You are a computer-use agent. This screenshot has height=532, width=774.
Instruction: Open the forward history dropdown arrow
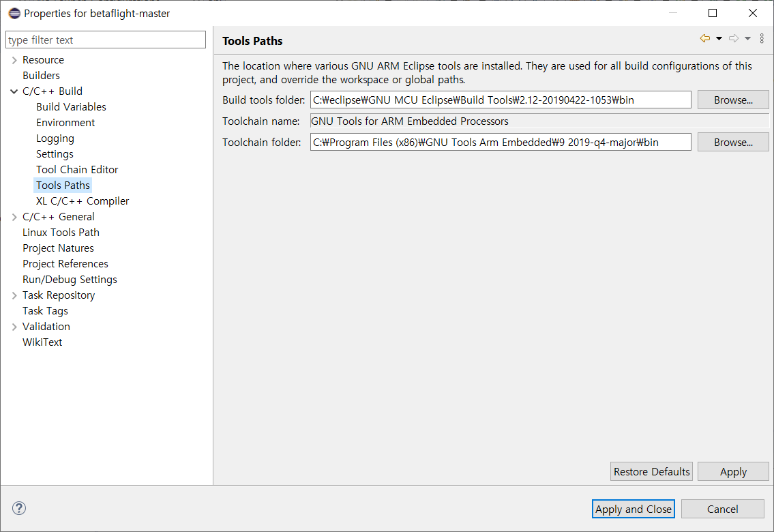click(x=748, y=38)
